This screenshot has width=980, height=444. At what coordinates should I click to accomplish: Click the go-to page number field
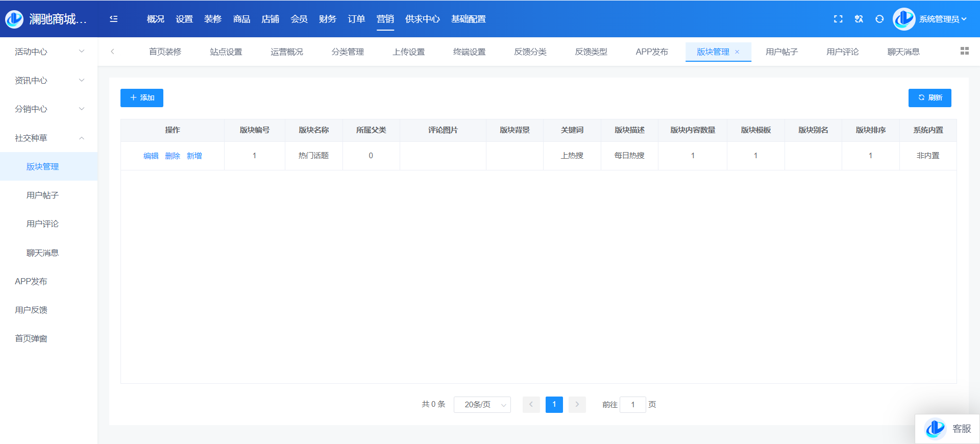point(632,405)
